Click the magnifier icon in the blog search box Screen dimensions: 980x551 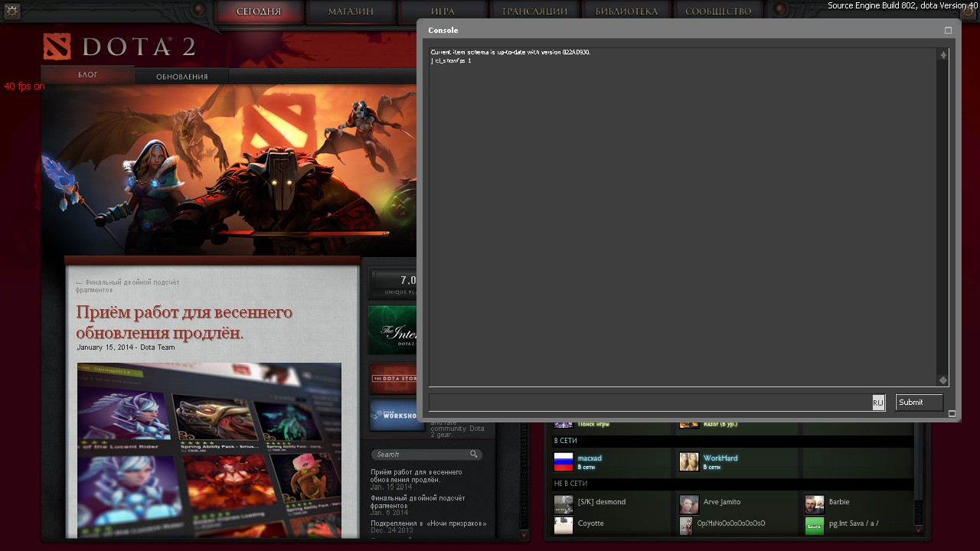point(474,454)
